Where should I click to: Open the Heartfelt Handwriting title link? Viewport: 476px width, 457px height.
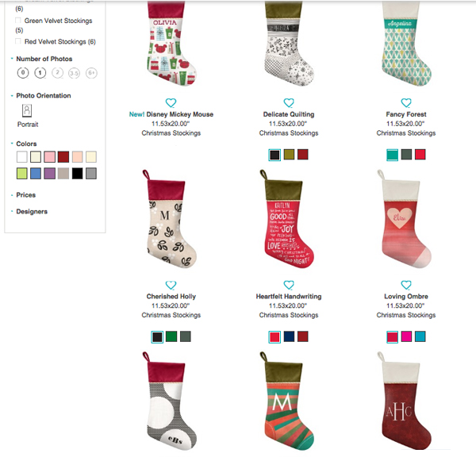click(x=289, y=297)
